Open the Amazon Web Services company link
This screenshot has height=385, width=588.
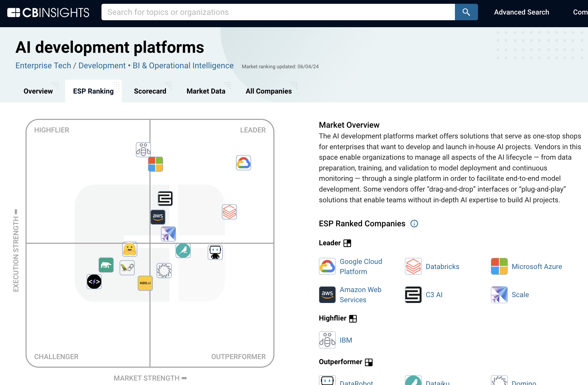(x=360, y=295)
